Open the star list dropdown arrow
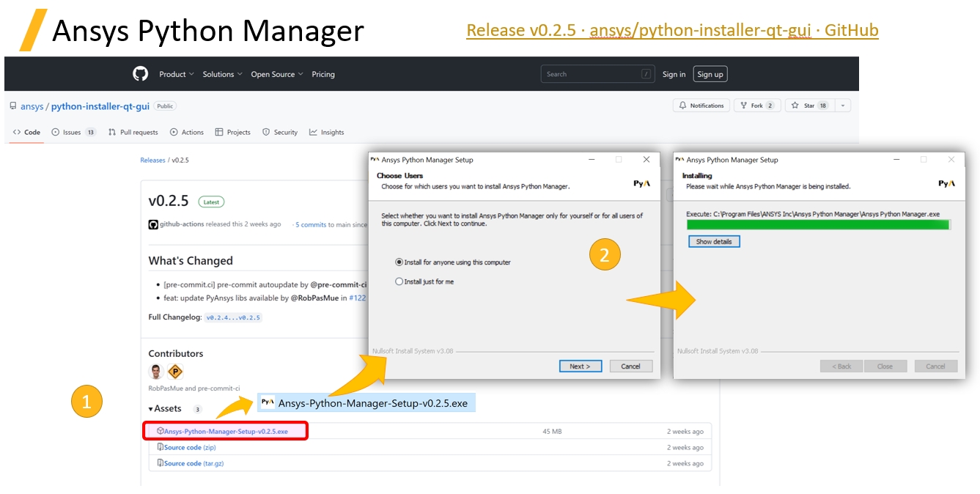The width and height of the screenshot is (980, 494). coord(842,106)
